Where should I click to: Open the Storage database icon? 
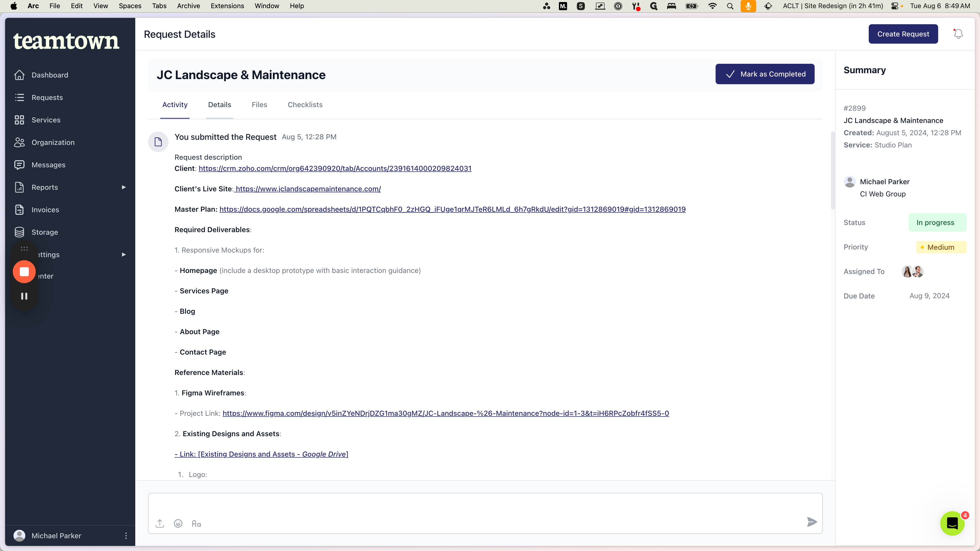[19, 232]
